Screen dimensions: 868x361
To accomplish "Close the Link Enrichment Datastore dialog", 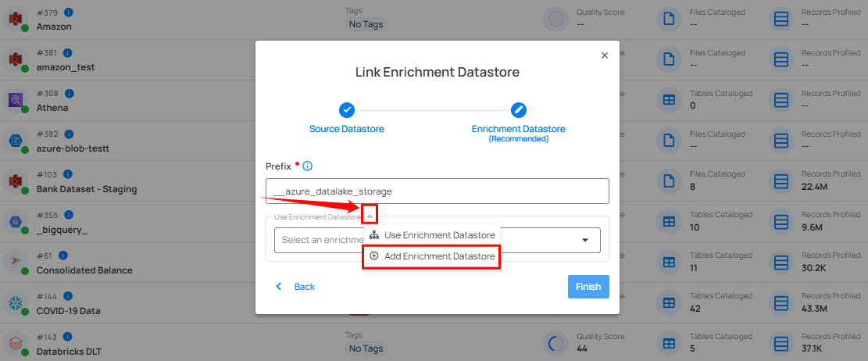I will (605, 55).
